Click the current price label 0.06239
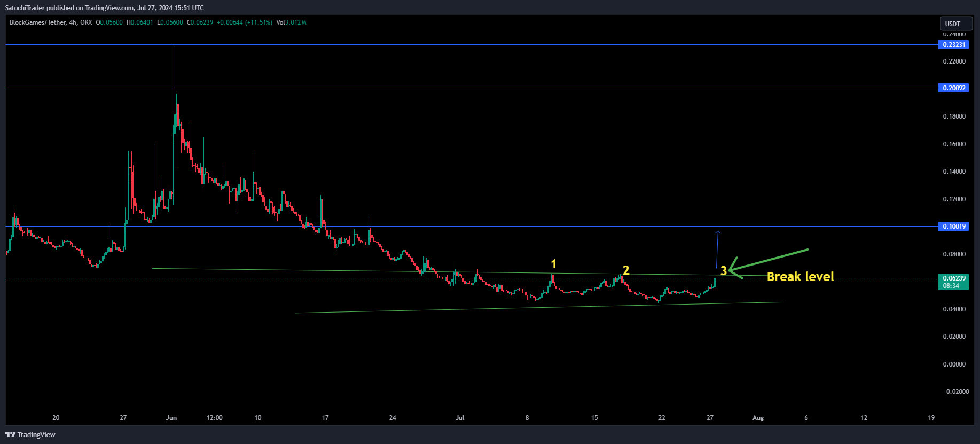The image size is (980, 444). tap(954, 278)
